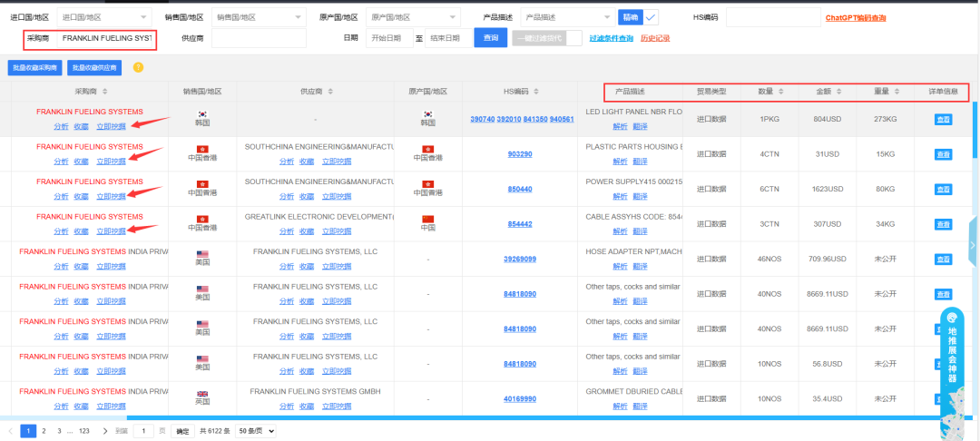980x441 pixels.
Task: Click the blue 查询 search button
Action: click(x=491, y=38)
